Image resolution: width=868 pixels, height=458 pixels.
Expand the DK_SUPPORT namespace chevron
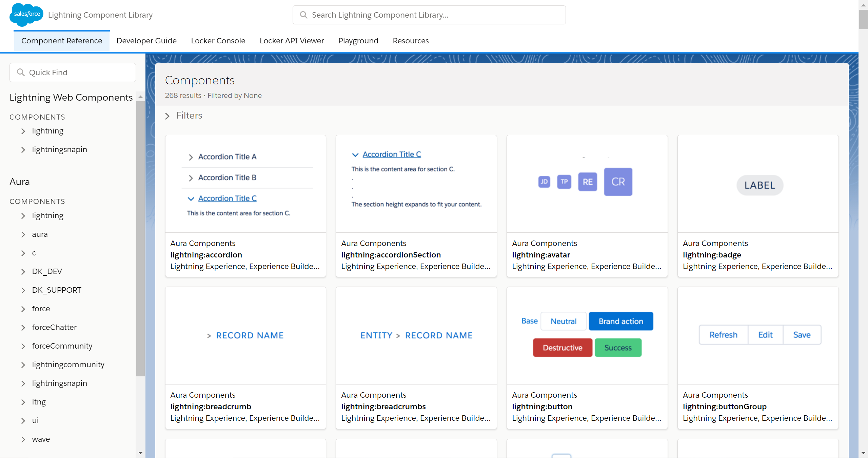23,290
